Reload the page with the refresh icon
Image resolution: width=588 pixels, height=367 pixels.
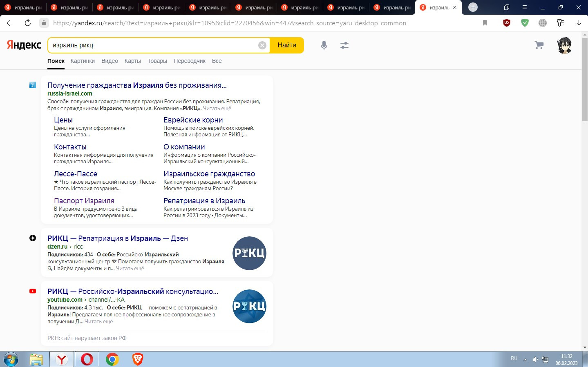(28, 23)
